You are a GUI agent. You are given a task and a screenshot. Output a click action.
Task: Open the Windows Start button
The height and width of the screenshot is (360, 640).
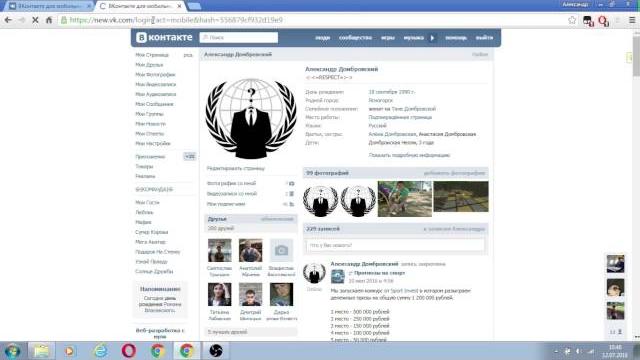pos(12,351)
